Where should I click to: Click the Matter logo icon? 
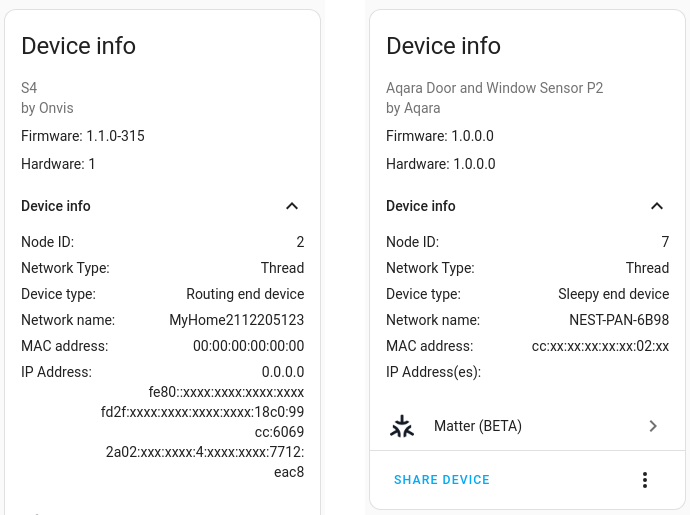(402, 426)
